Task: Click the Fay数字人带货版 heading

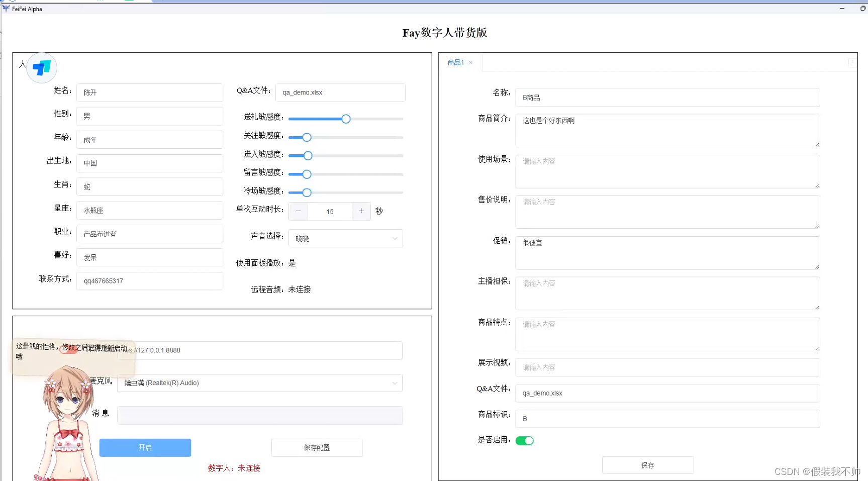Action: tap(445, 33)
